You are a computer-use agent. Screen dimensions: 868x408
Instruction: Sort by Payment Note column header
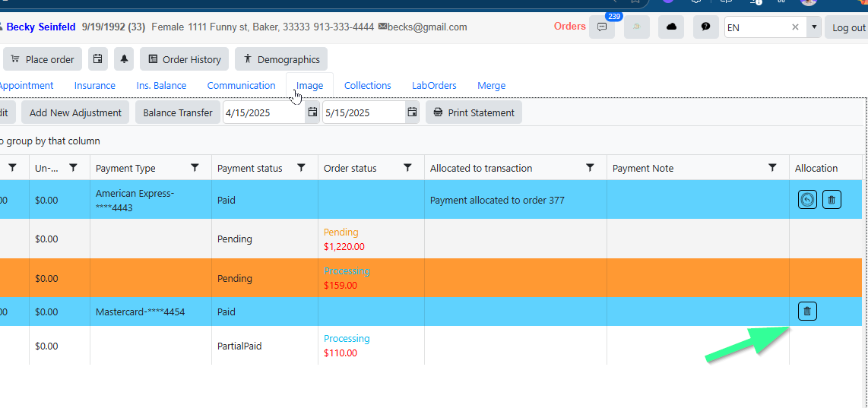(x=643, y=168)
